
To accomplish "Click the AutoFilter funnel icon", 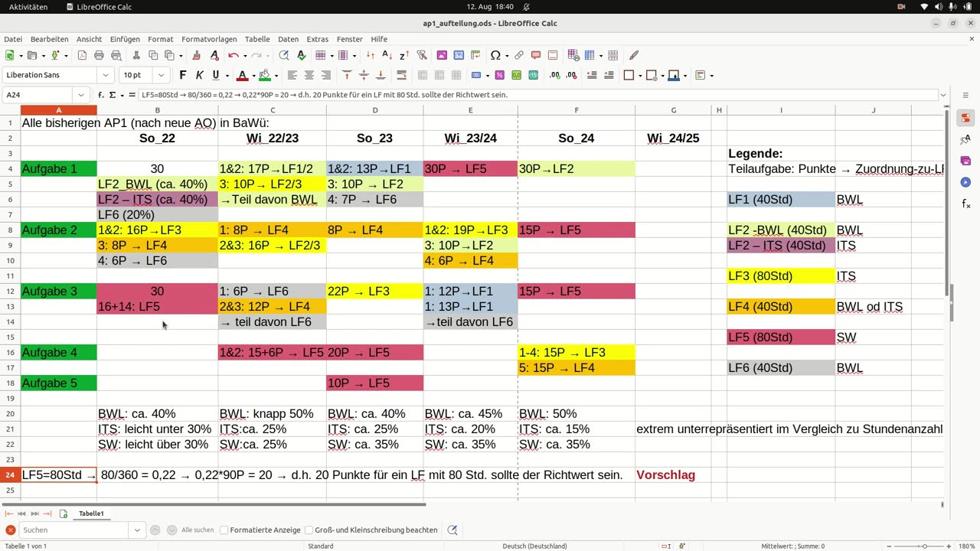I will click(422, 55).
